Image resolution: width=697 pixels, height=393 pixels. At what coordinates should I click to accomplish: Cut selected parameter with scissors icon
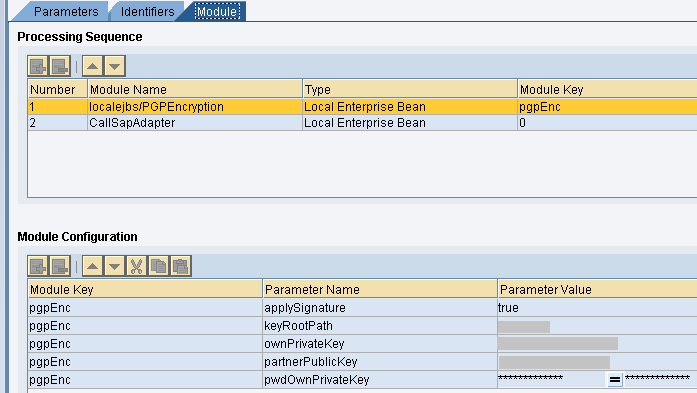click(136, 266)
